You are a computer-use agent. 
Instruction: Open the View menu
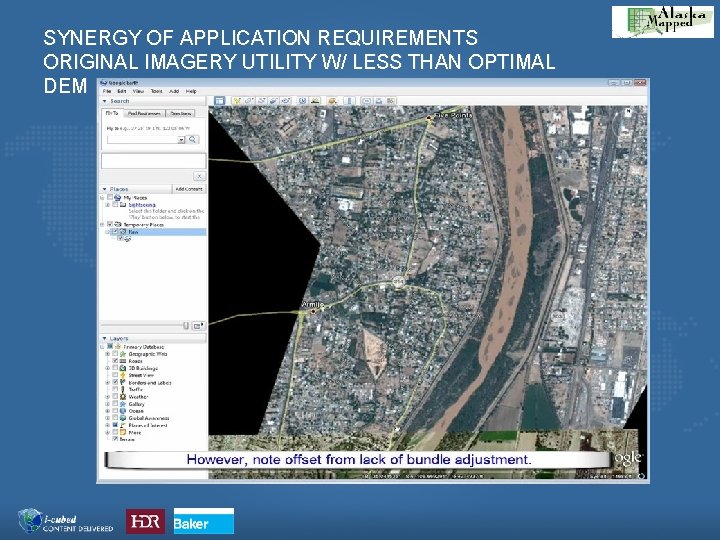tap(138, 91)
